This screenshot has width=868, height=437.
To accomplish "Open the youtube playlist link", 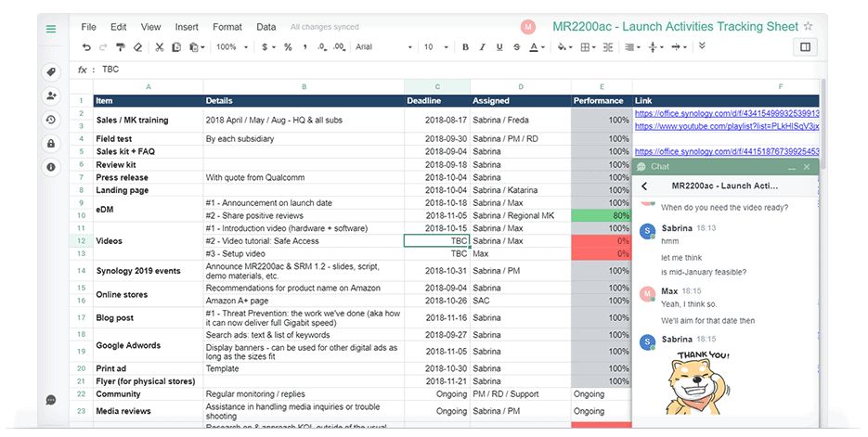I will [727, 126].
